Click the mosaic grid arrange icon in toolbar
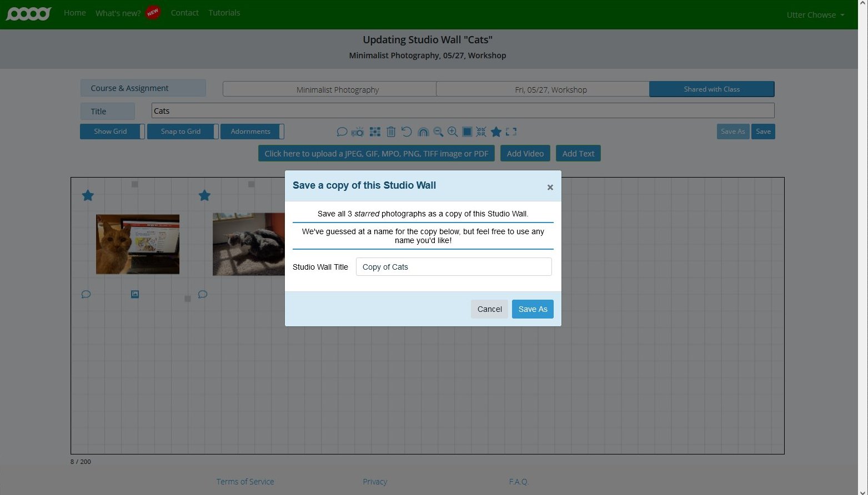Screen dimensions: 868x495 click(x=375, y=132)
